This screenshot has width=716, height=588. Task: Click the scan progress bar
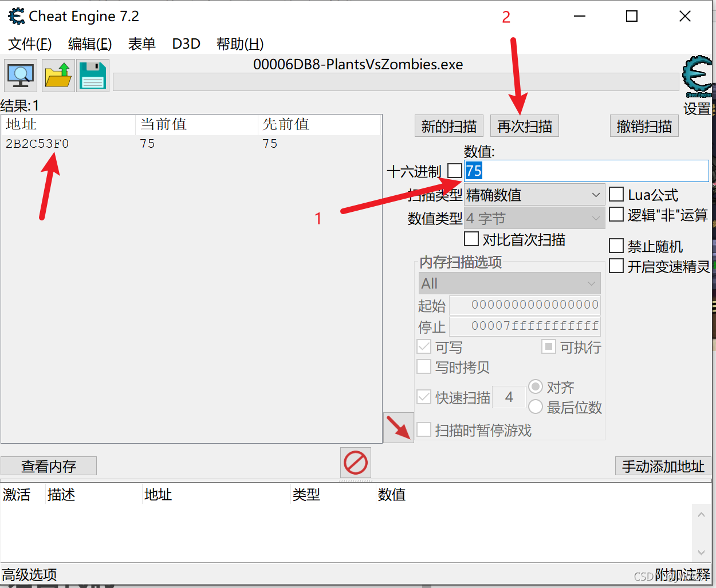pyautogui.click(x=396, y=82)
